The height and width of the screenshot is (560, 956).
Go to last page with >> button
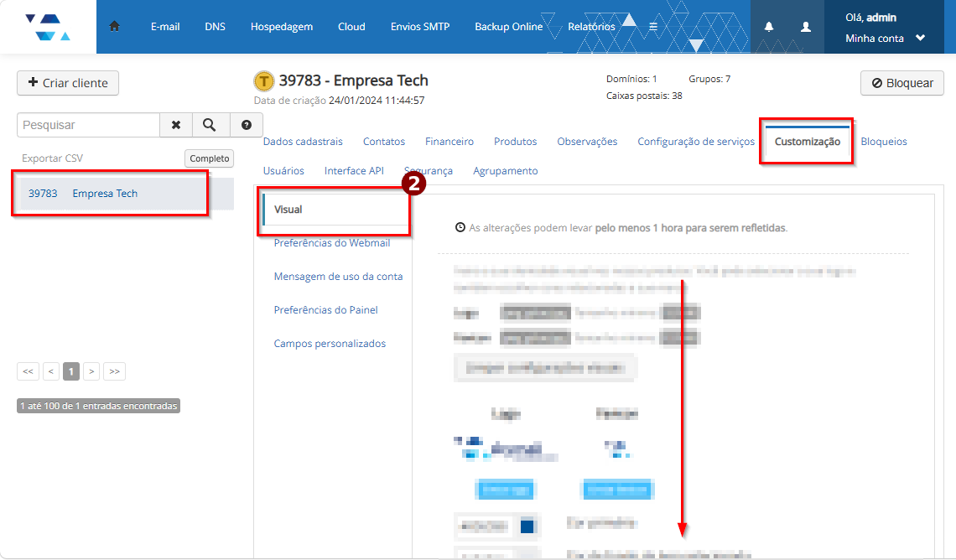pos(115,371)
